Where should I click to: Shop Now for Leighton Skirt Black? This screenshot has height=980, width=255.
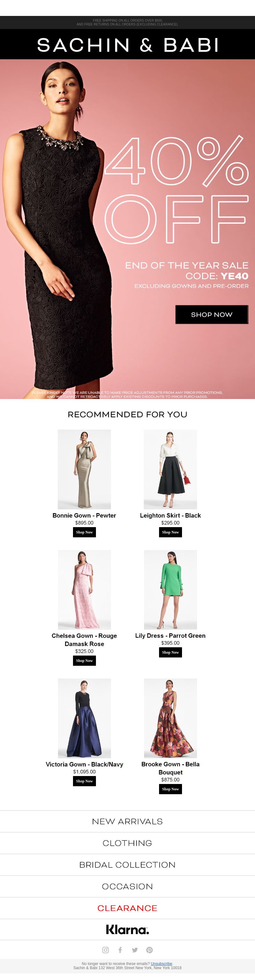pyautogui.click(x=170, y=532)
